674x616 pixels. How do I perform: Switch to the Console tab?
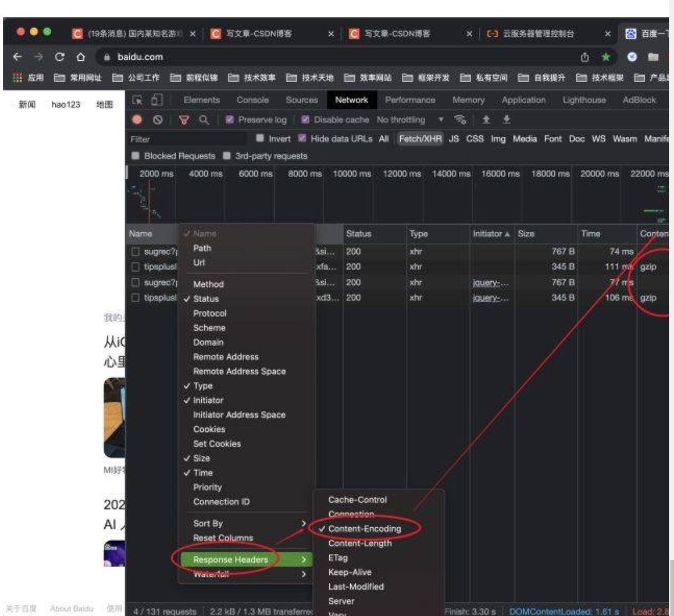[x=252, y=100]
